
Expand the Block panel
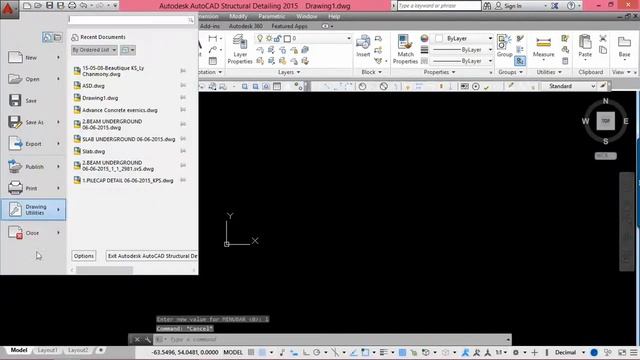pyautogui.click(x=371, y=72)
